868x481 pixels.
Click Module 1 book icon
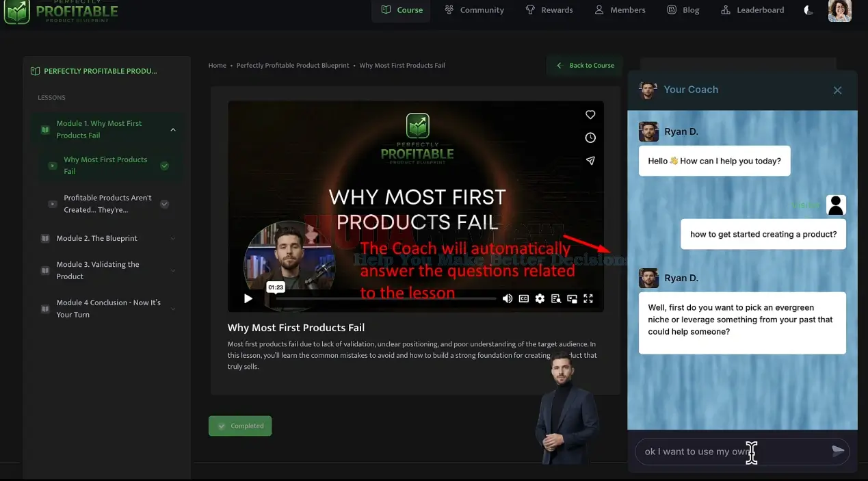coord(45,129)
